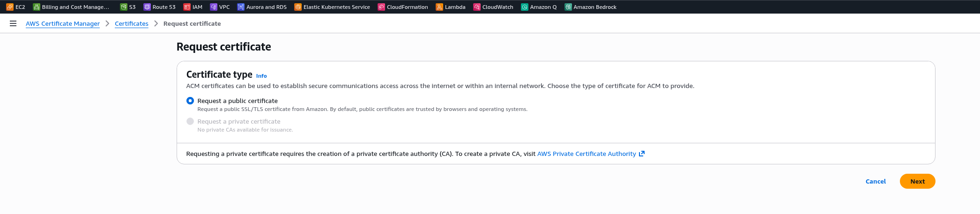Open Amazon Bedrock shortcut
Image resolution: width=980 pixels, height=214 pixels.
[x=590, y=7]
